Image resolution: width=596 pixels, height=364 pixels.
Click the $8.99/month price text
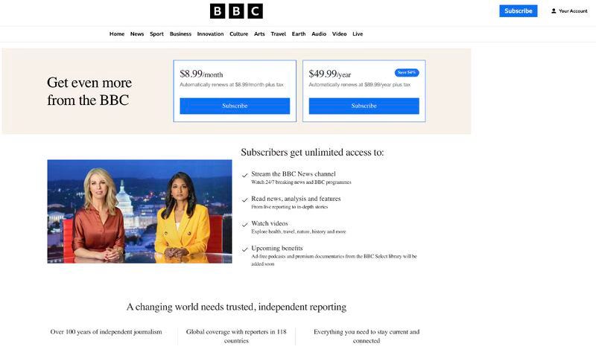[201, 74]
